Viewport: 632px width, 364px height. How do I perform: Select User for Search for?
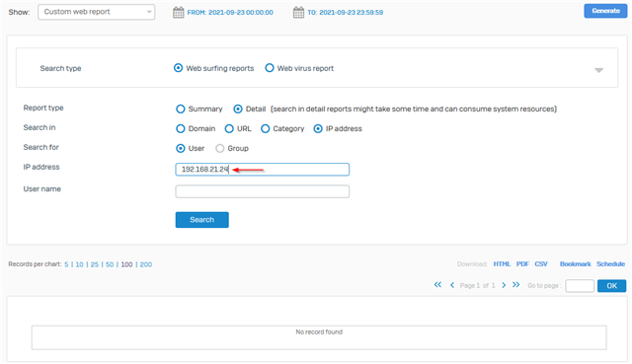(x=180, y=149)
